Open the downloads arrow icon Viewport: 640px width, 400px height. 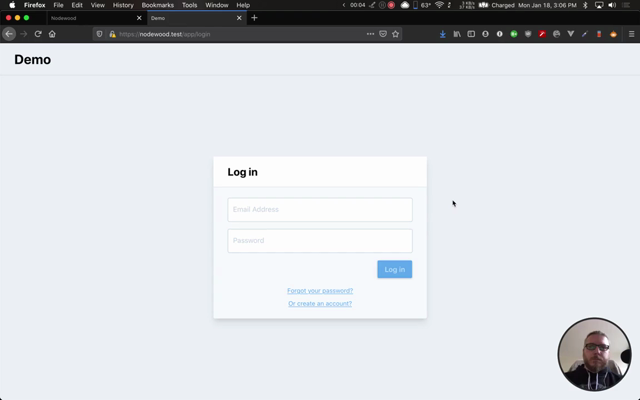tap(442, 34)
